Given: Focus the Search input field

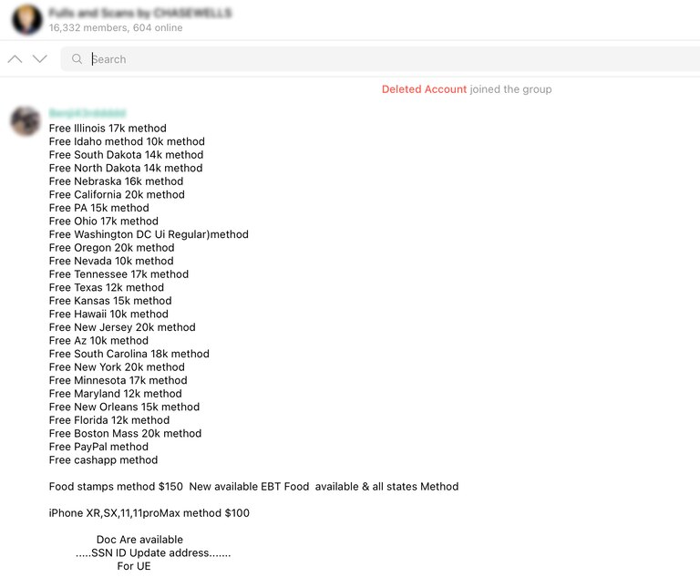Looking at the screenshot, I should [x=380, y=59].
